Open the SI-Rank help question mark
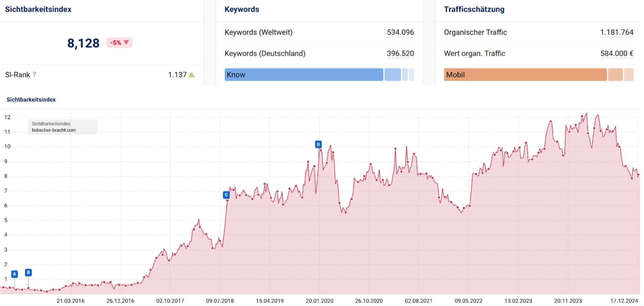Image resolution: width=644 pixels, height=306 pixels. point(35,74)
